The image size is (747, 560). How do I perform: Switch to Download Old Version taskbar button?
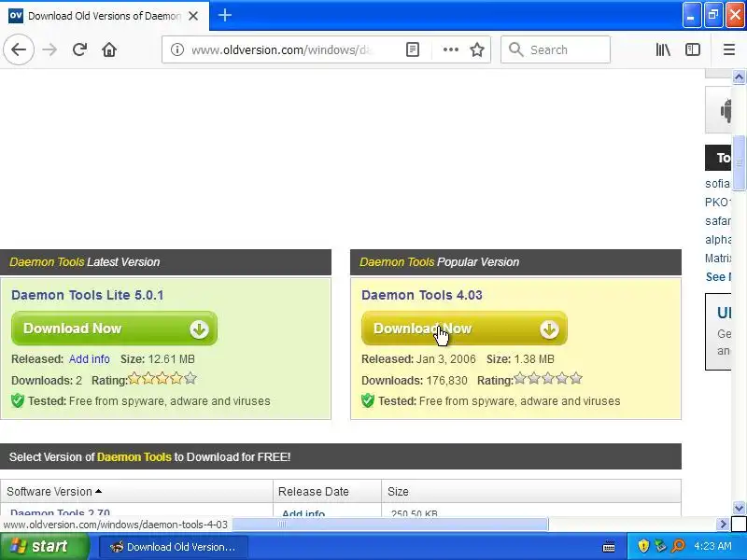[174, 547]
